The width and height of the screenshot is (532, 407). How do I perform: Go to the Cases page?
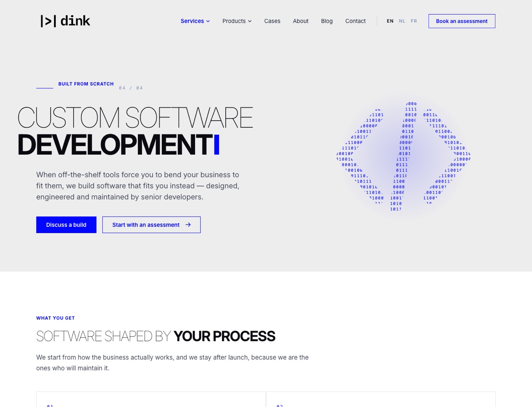click(272, 21)
